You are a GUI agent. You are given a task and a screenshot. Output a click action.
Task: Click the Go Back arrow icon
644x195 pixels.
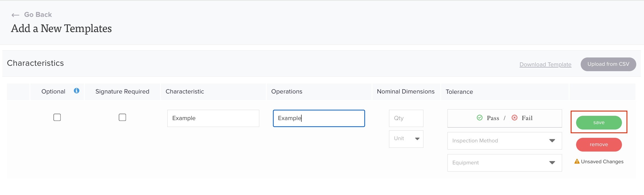(x=15, y=15)
